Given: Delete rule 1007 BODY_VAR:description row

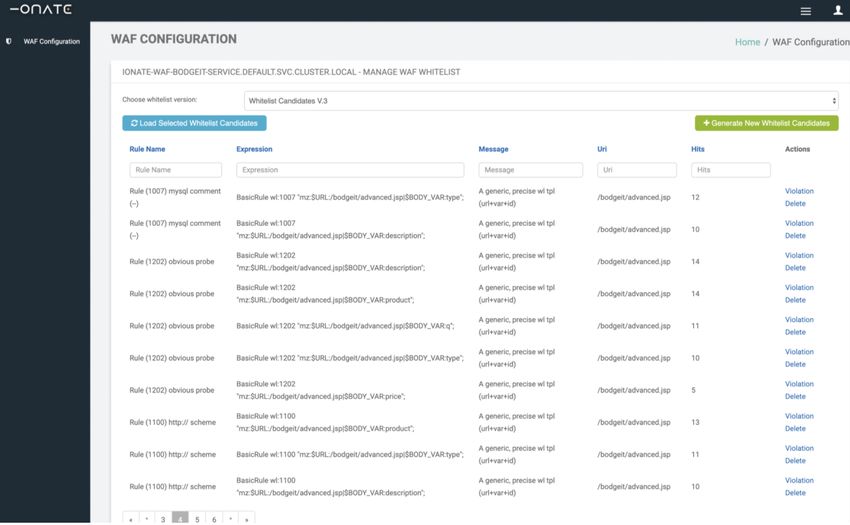Looking at the screenshot, I should (795, 235).
